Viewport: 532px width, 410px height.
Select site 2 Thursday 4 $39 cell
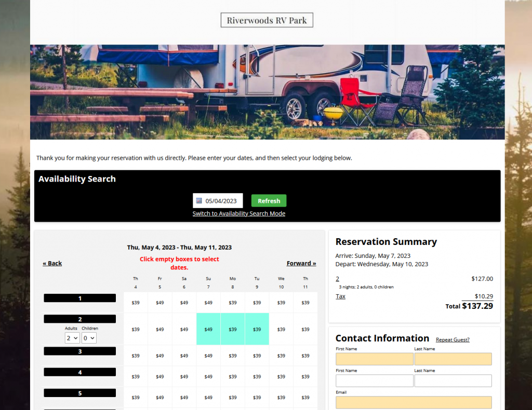[x=136, y=329]
